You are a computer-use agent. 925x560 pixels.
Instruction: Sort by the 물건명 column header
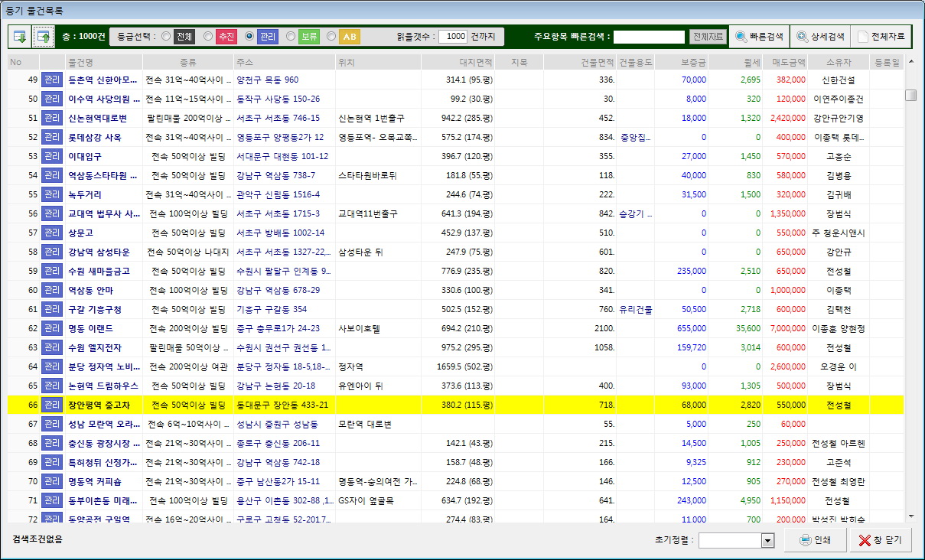tap(80, 62)
